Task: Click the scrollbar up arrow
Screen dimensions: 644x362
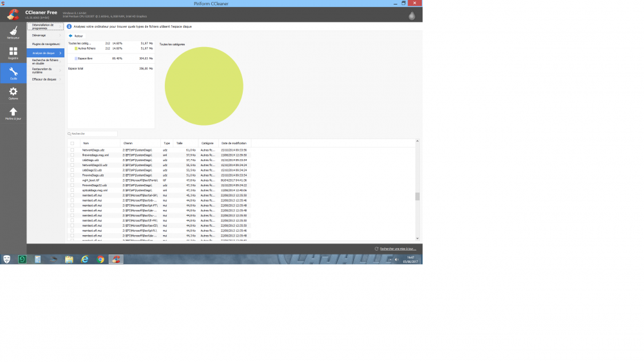Action: (x=417, y=141)
